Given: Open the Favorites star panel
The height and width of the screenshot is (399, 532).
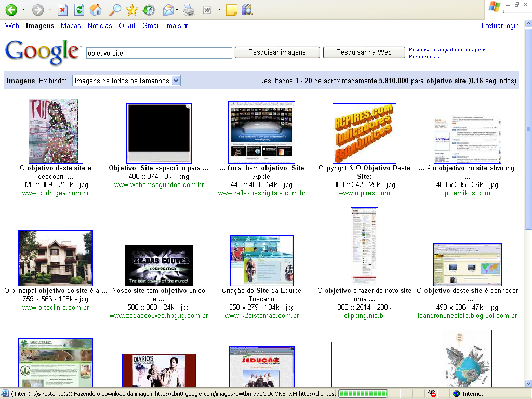Looking at the screenshot, I should 132,9.
